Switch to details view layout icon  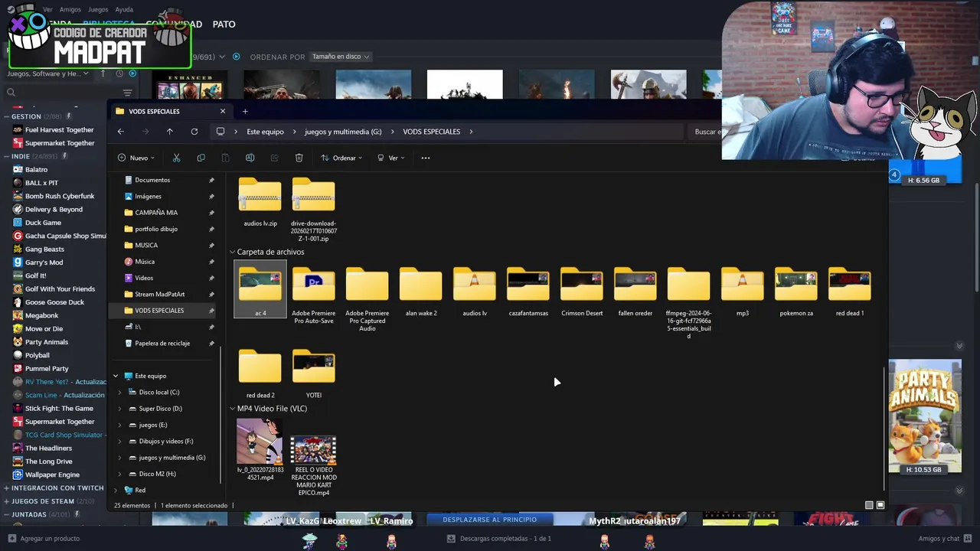tap(869, 505)
